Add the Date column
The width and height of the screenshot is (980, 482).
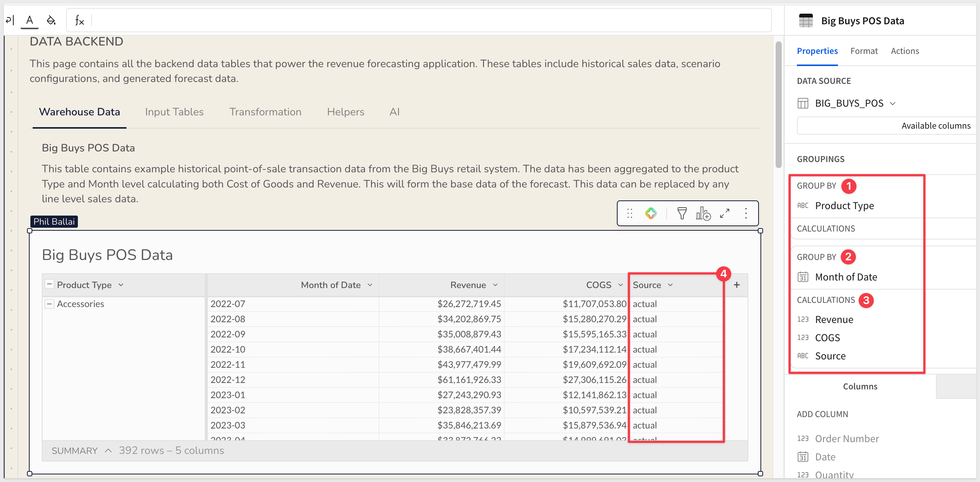[x=825, y=457]
